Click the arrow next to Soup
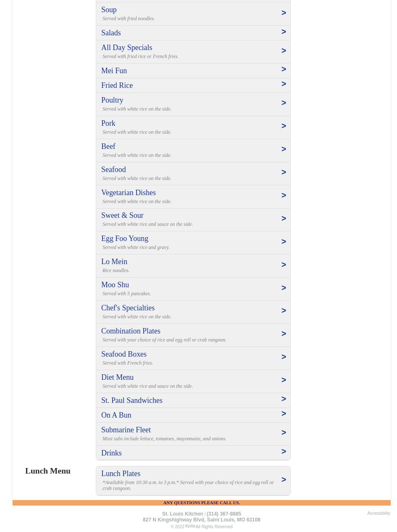Image resolution: width=397 pixels, height=532 pixels. (284, 13)
